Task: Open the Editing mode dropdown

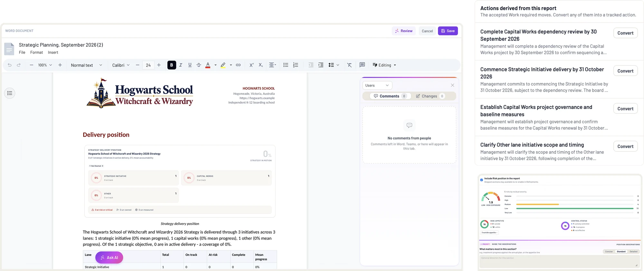Action: [x=384, y=65]
